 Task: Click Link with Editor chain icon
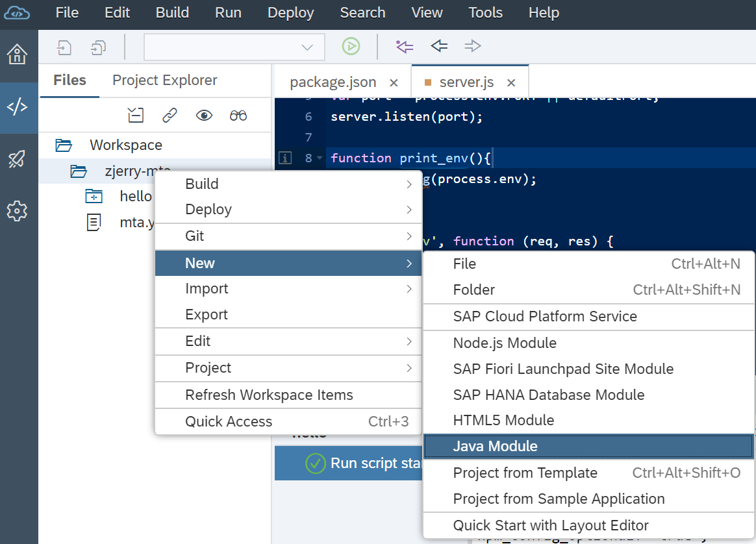pyautogui.click(x=170, y=116)
